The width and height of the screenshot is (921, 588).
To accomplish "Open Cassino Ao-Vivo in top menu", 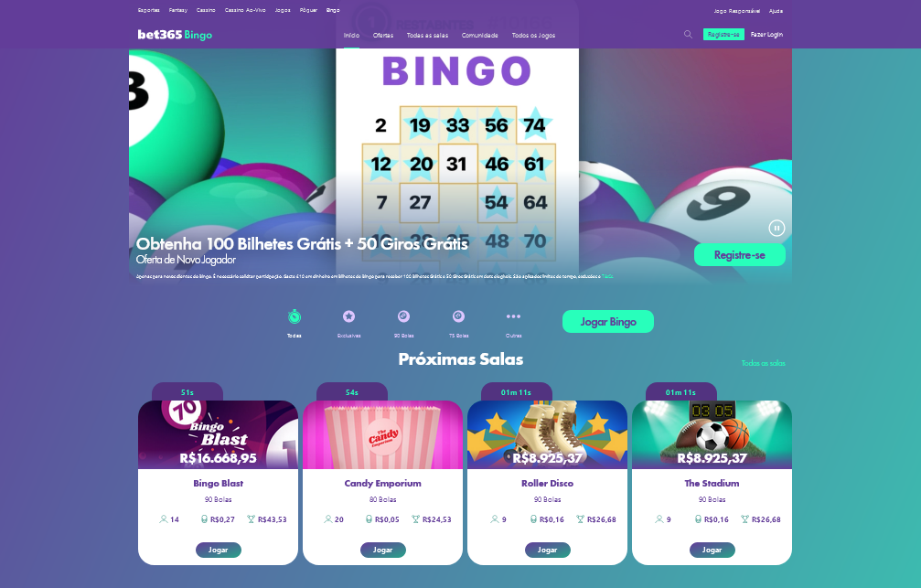I will pos(245,11).
